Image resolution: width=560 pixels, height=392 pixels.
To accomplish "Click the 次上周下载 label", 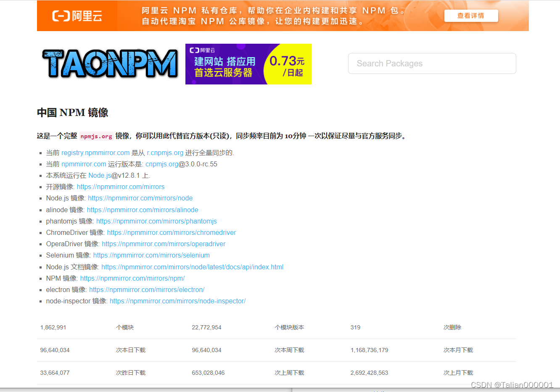I will pos(289,373).
